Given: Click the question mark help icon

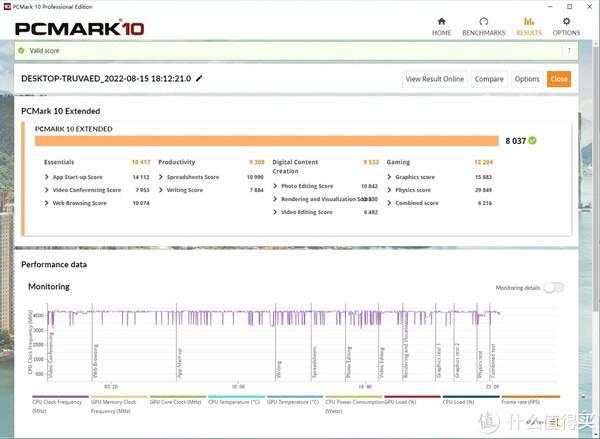Looking at the screenshot, I should click(x=569, y=51).
